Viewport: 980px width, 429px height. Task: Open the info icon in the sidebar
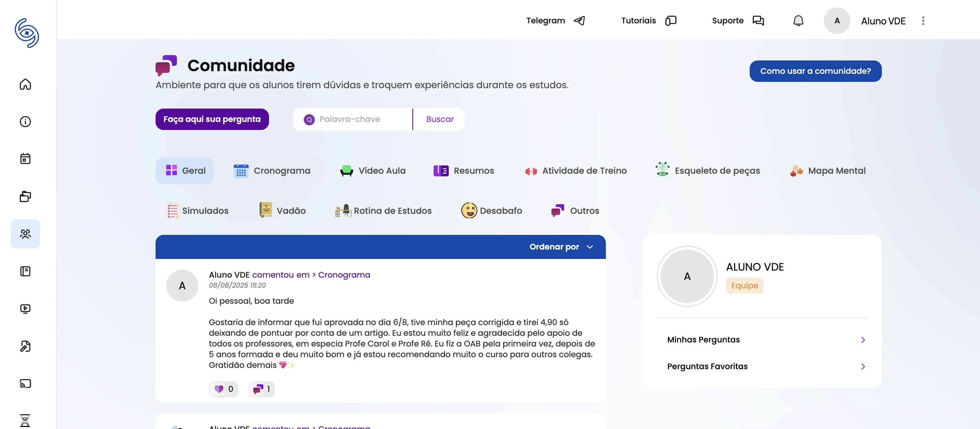tap(25, 122)
